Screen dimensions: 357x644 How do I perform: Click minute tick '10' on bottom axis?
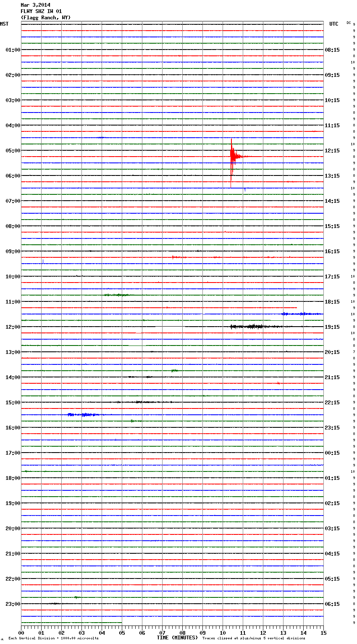223,633
